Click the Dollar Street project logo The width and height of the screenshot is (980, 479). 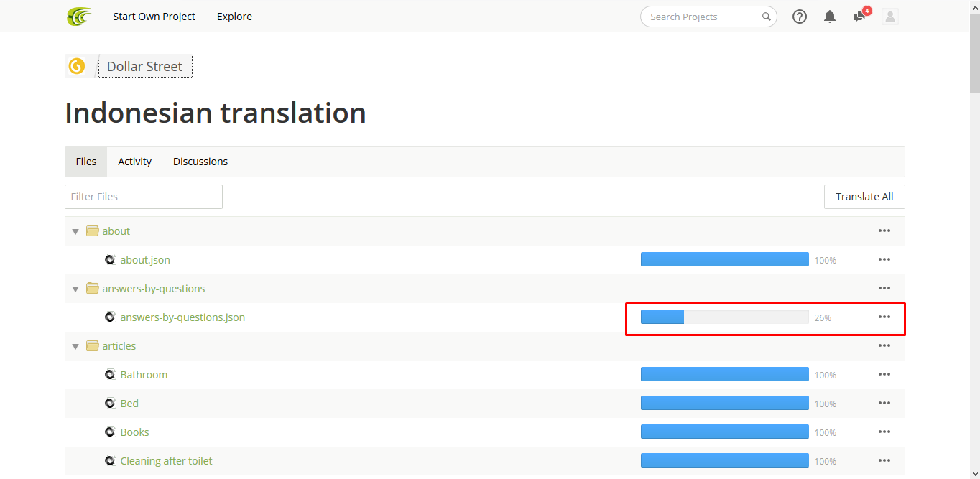[x=77, y=66]
